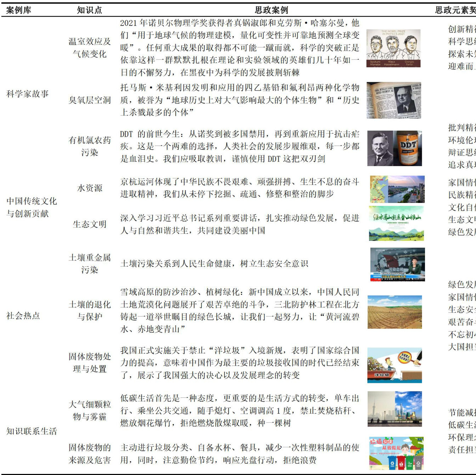476x475 pixels.
Task: Select the 臭氧层空洞 knowledge point
Action: point(90,100)
